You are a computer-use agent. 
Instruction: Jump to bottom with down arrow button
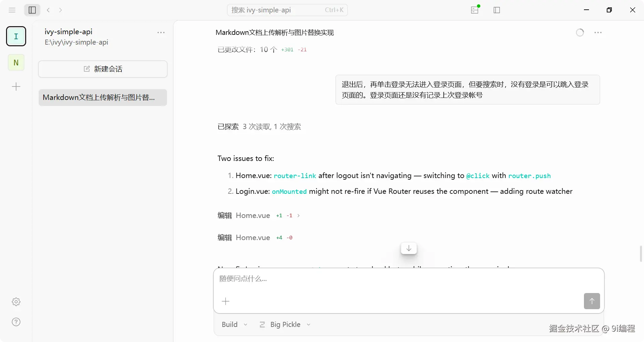(x=409, y=248)
